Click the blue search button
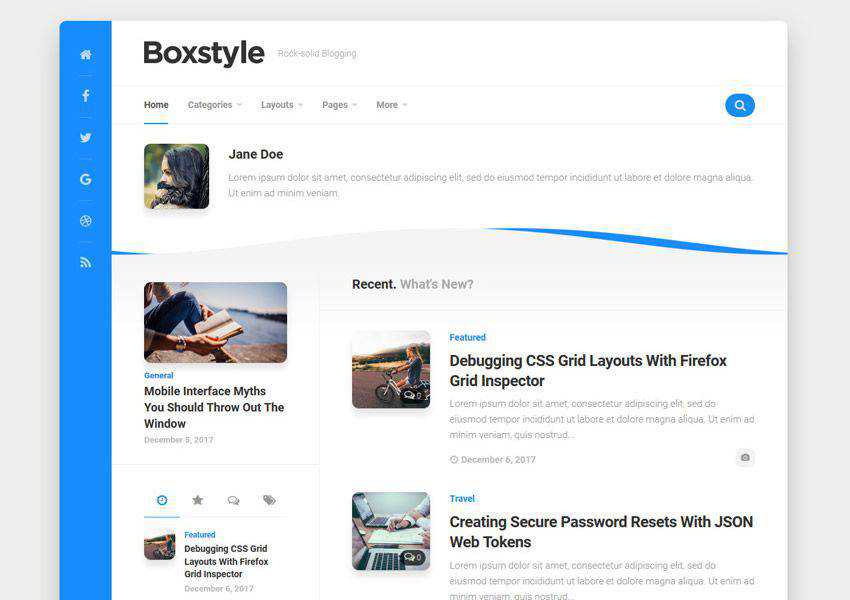The width and height of the screenshot is (850, 600). click(739, 105)
